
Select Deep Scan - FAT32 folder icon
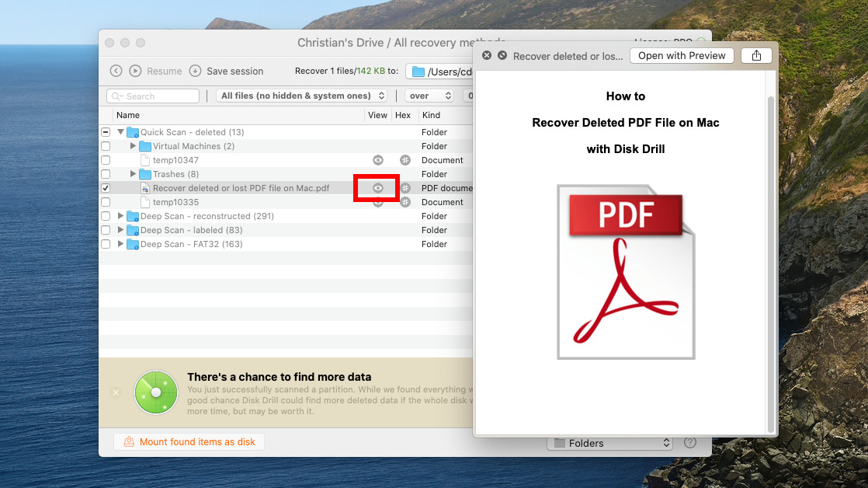132,244
